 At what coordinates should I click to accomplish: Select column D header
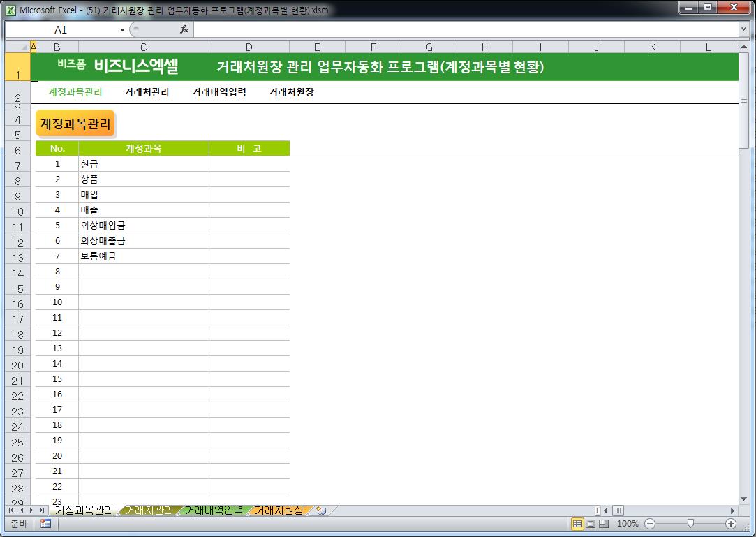pos(249,47)
